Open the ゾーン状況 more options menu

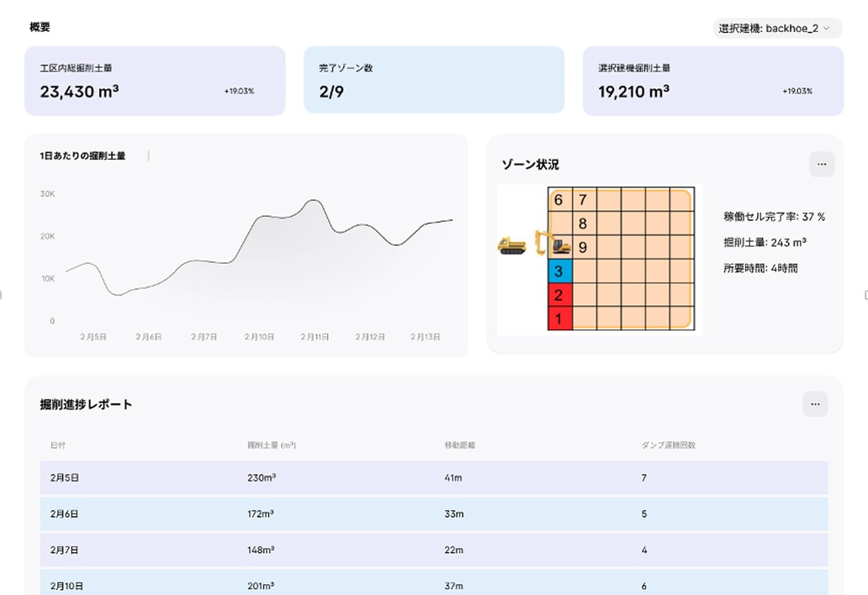821,164
